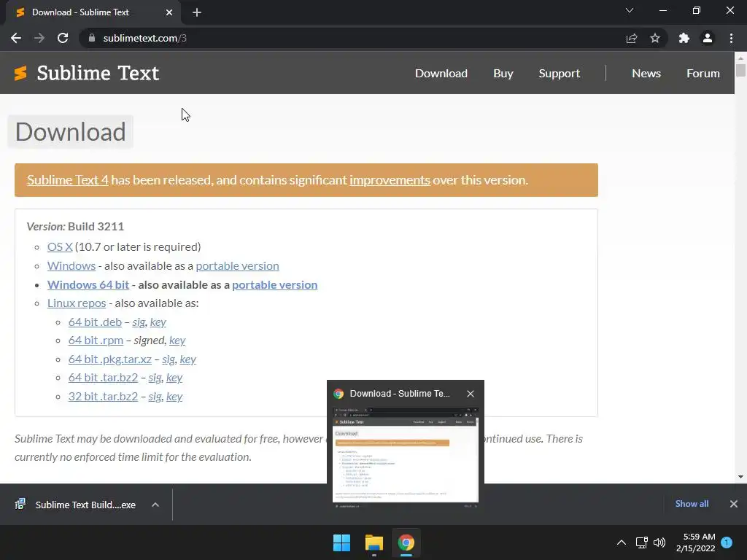Open key link for .pkg.tar.xz
This screenshot has width=747, height=560.
[187, 359]
